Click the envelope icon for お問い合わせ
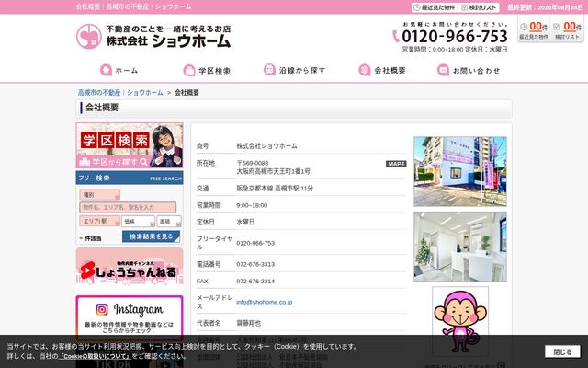588x368 pixels. pos(443,70)
